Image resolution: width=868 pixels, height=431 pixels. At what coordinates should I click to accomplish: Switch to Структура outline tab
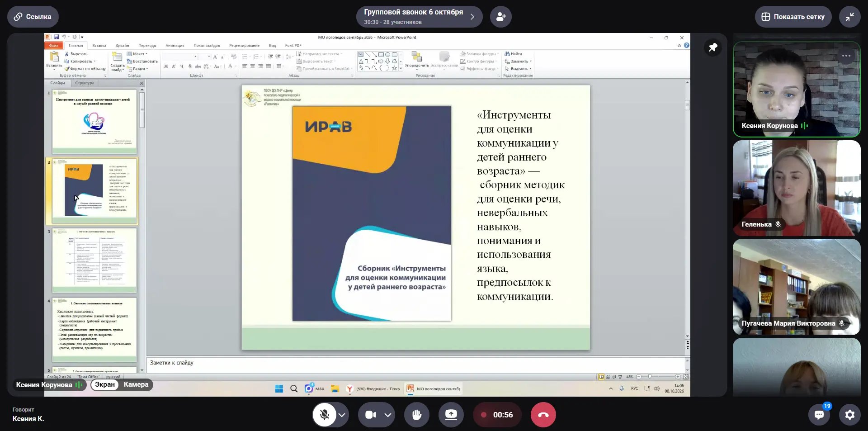85,83
